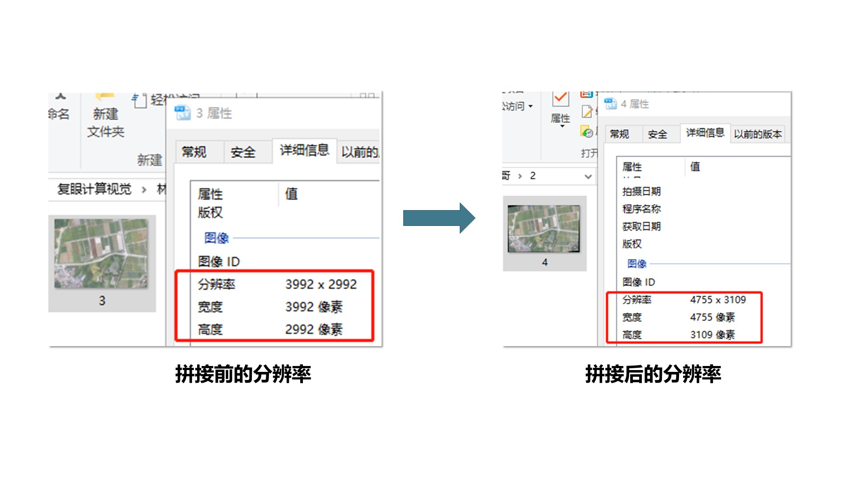
Task: Click the 轻松访问 icon in left ribbon
Action: [140, 101]
